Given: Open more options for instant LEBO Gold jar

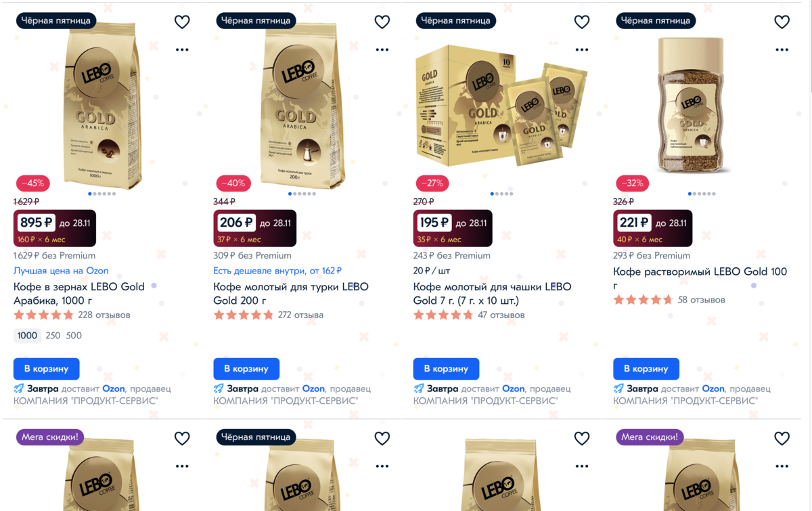Looking at the screenshot, I should pyautogui.click(x=782, y=49).
